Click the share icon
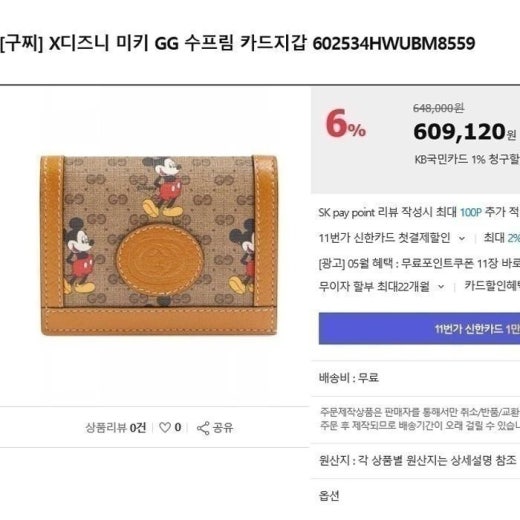Image resolution: width=520 pixels, height=520 pixels. 203,428
